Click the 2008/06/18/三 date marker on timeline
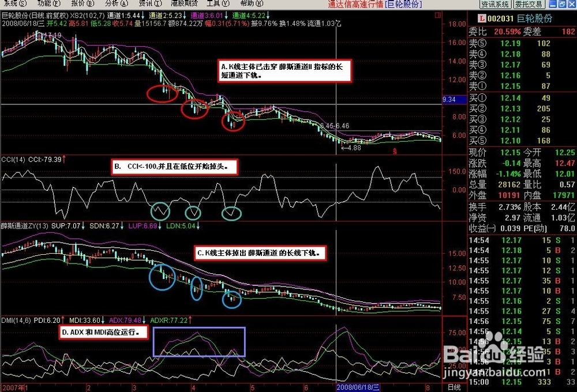577x392 pixels. (x=358, y=387)
